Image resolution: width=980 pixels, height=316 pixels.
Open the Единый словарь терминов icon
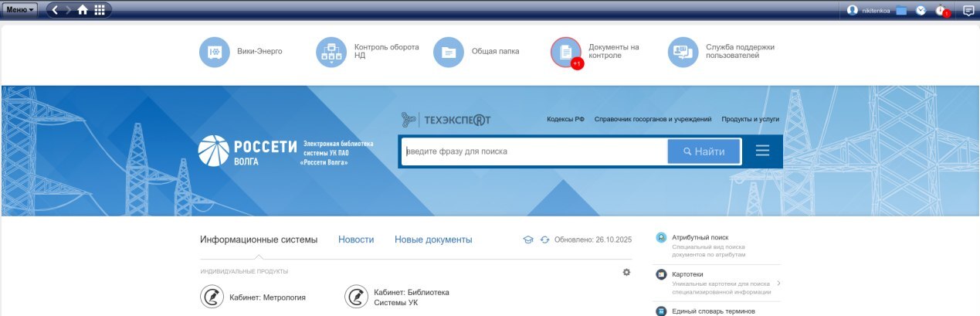(661, 311)
